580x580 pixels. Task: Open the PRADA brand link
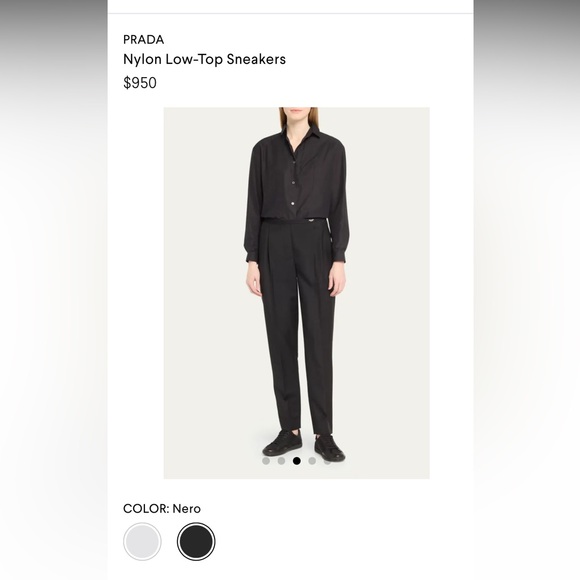143,40
